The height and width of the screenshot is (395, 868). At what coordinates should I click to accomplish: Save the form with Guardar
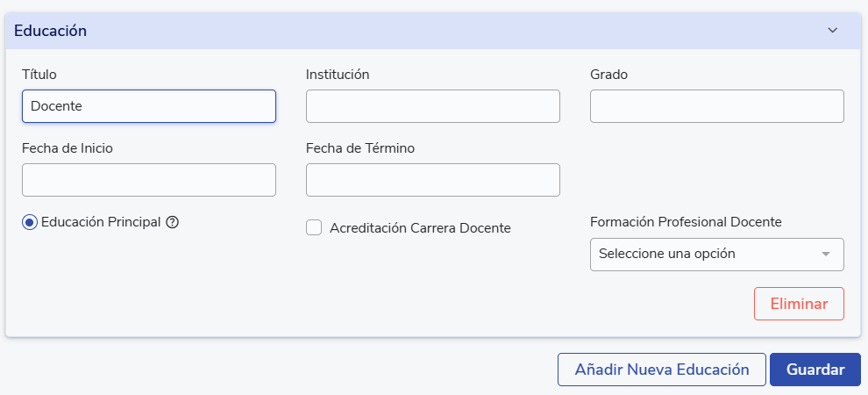point(815,370)
